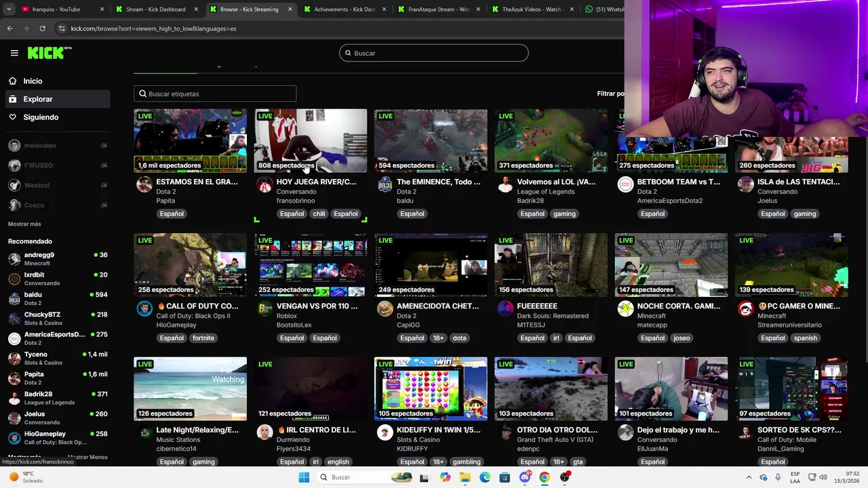Click the Buscar search field at the top

pos(434,53)
